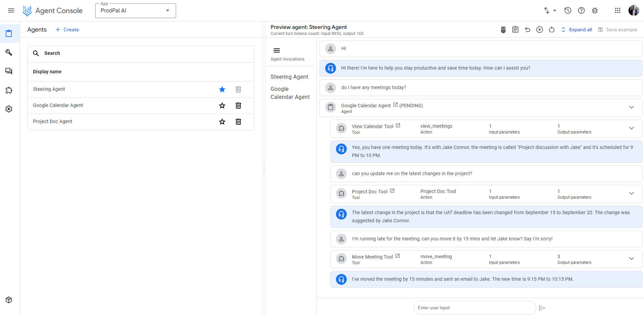Unstar the Steering Agent default star
This screenshot has height=315, width=644.
(x=222, y=89)
